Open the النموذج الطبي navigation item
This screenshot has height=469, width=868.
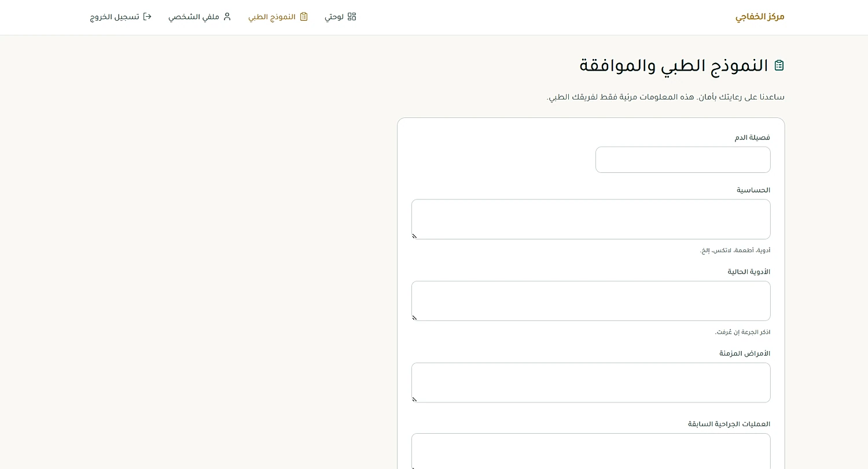pyautogui.click(x=278, y=17)
